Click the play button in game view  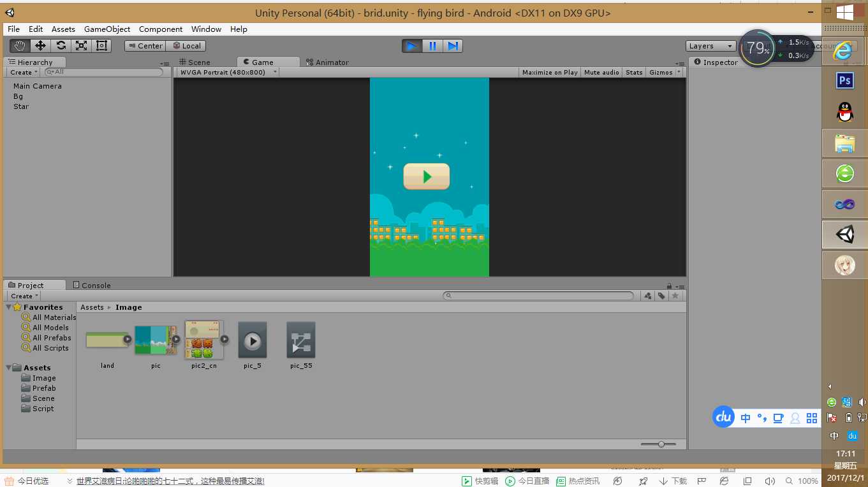[427, 177]
